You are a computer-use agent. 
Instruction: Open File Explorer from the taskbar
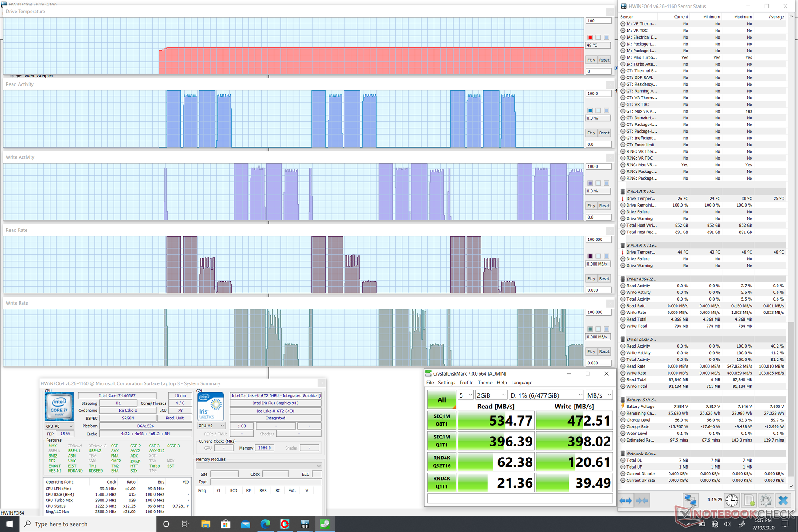click(206, 524)
